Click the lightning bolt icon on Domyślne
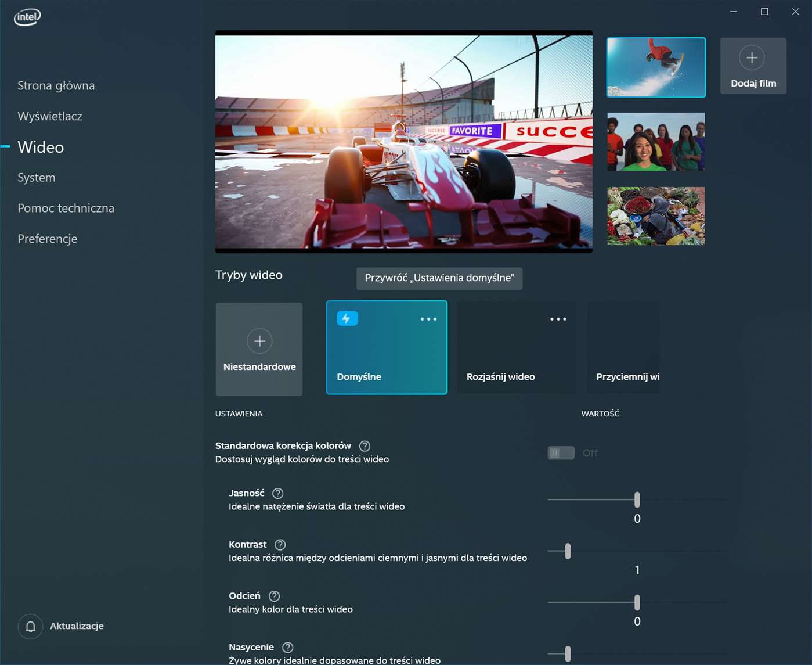Screen dimensions: 812x665 (347, 318)
